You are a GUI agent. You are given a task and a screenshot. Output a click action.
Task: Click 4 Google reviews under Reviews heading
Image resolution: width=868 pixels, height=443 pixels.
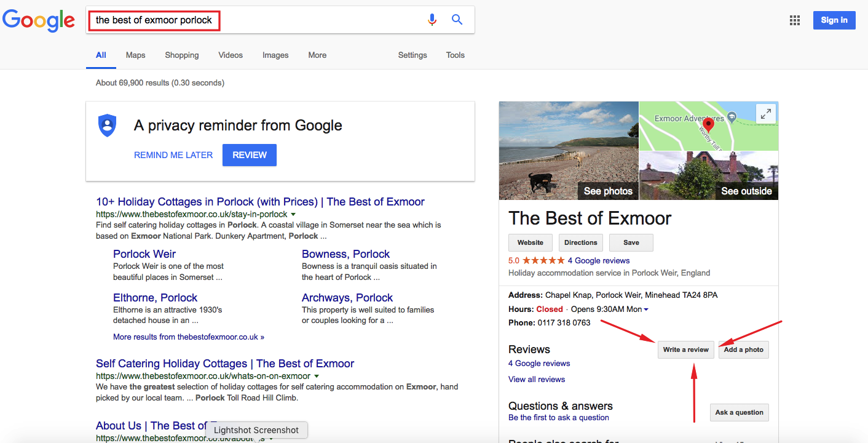539,364
